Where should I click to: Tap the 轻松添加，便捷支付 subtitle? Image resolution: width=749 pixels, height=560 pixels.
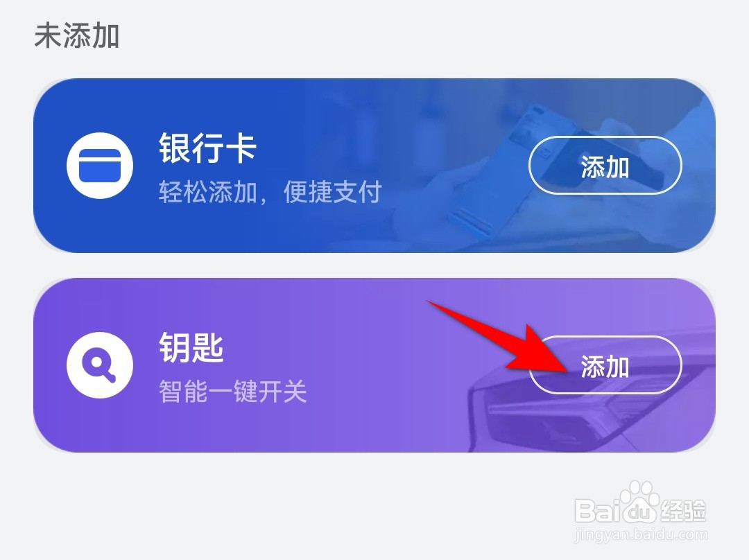[x=270, y=192]
